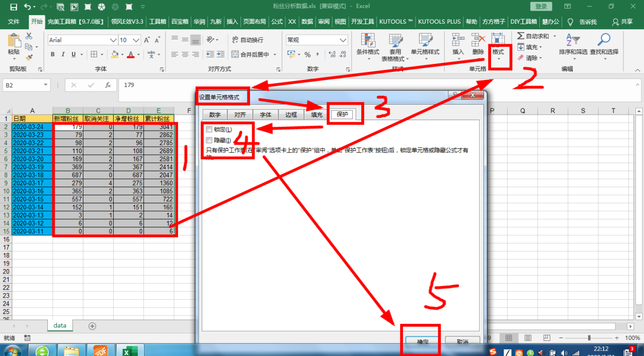Click the Sign in (登录) button
Viewport: 644px width, 356px height.
tap(541, 7)
